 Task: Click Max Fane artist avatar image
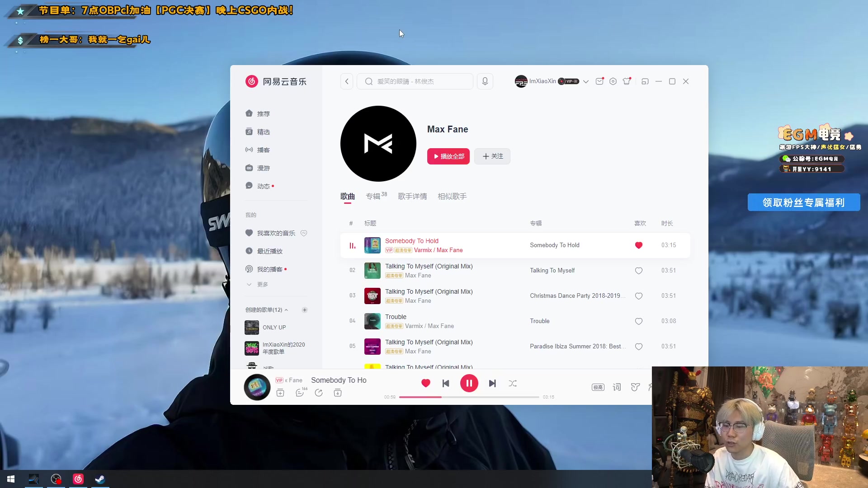pos(378,144)
